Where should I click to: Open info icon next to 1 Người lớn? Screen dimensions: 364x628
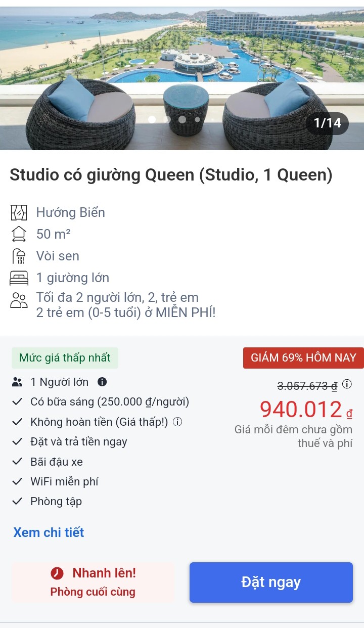click(x=102, y=382)
